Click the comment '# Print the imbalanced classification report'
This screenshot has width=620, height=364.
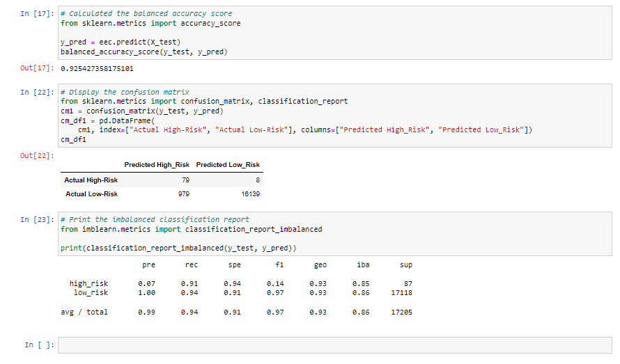pos(155,219)
